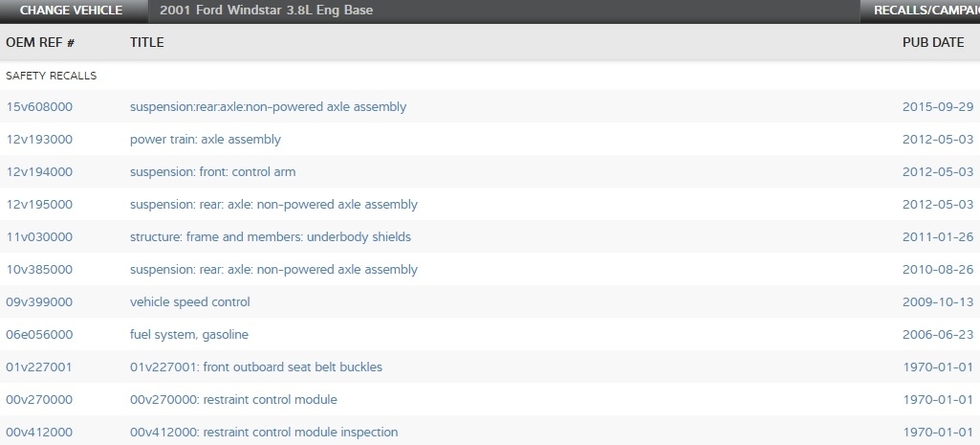View the front control arm suspension recall

(212, 172)
